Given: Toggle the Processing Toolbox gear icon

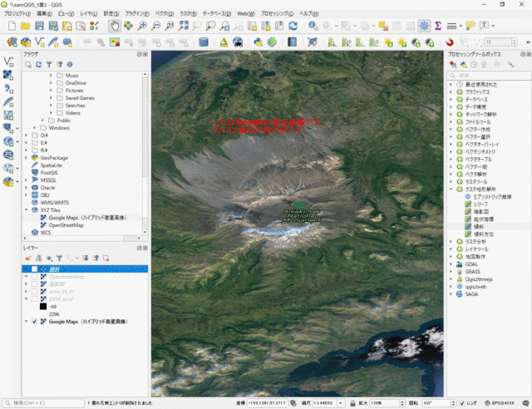Looking at the screenshot, I should [x=424, y=26].
